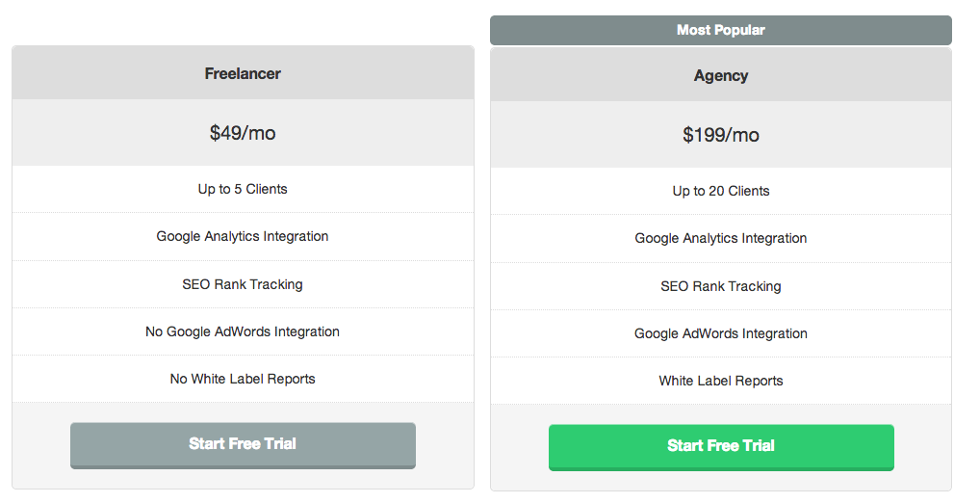Click Agency's White Label Reports feature

point(721,381)
